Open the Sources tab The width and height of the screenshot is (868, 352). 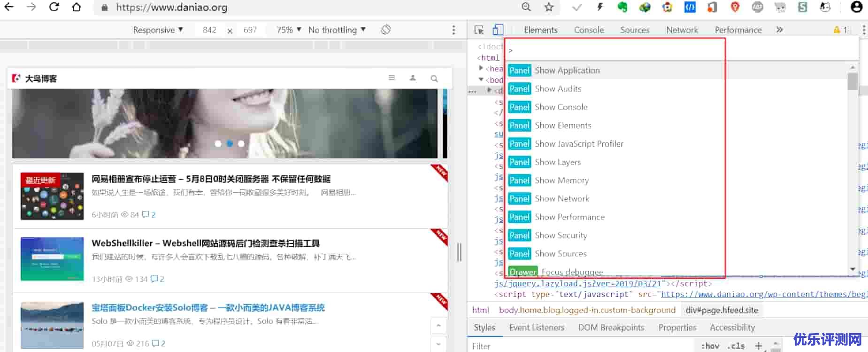[635, 30]
